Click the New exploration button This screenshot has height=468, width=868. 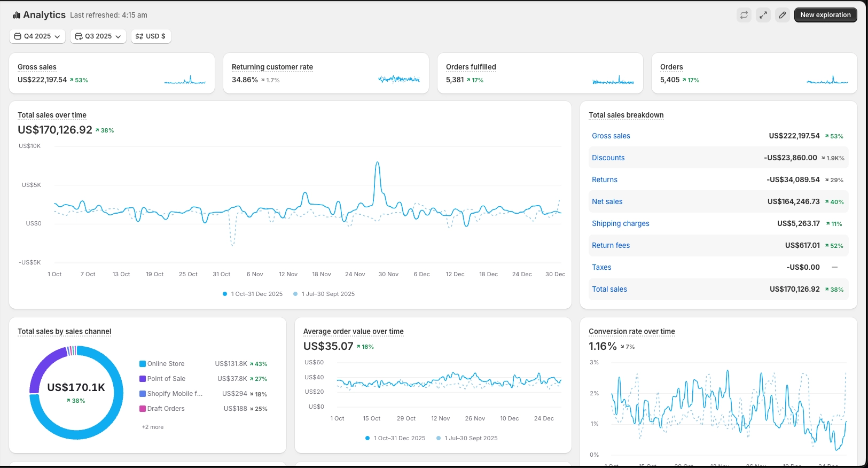(825, 15)
